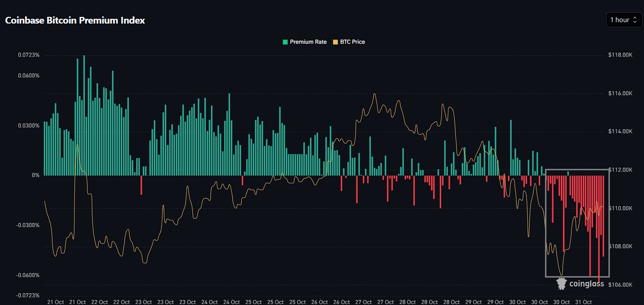The image size is (644, 305).
Task: Click the isolated red bar near 23 Oct
Action: [141, 185]
